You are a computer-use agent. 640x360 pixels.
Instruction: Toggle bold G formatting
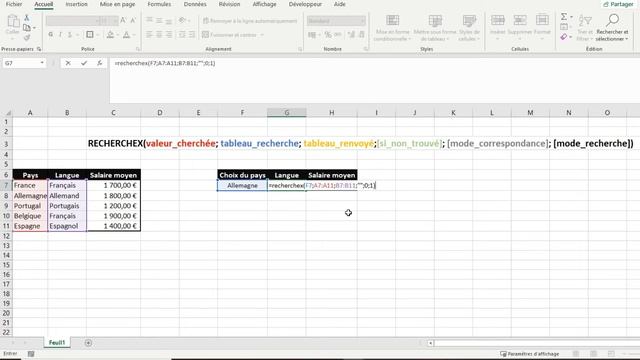pos(51,35)
